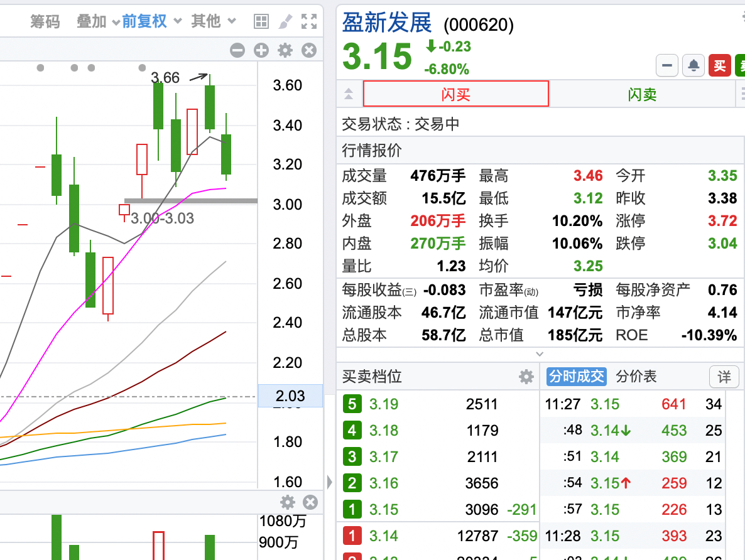Switch to 分时成交 tab
Screen dimensions: 745x560
pos(576,377)
